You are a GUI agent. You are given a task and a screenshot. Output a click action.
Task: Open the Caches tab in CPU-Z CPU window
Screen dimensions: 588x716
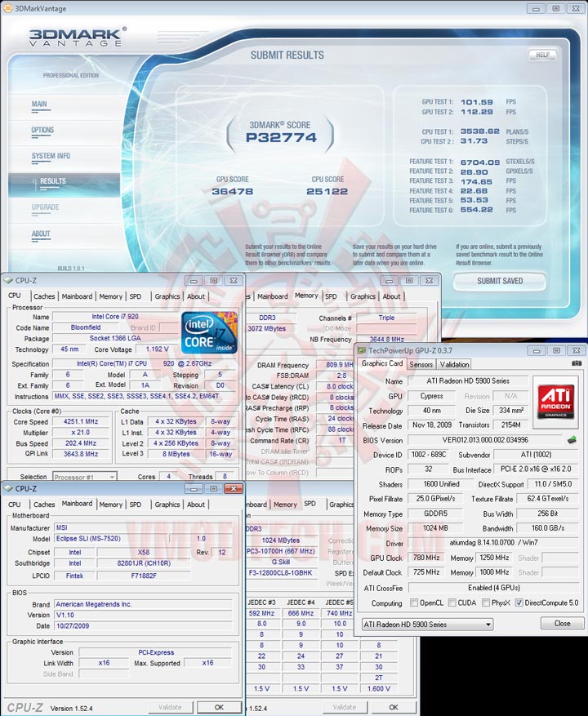coord(44,296)
